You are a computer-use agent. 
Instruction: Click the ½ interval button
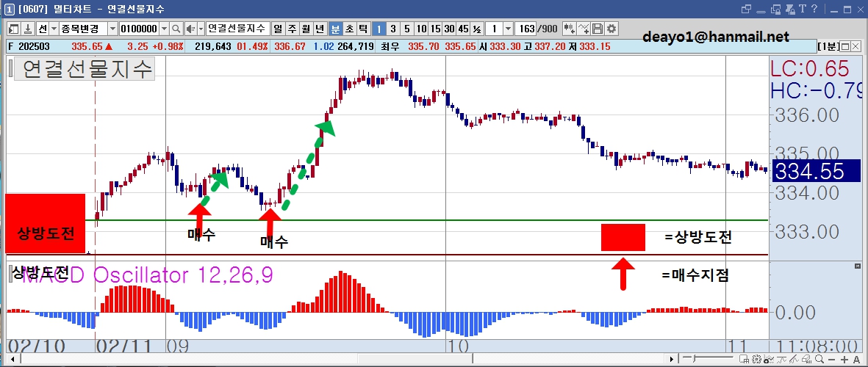(x=476, y=29)
